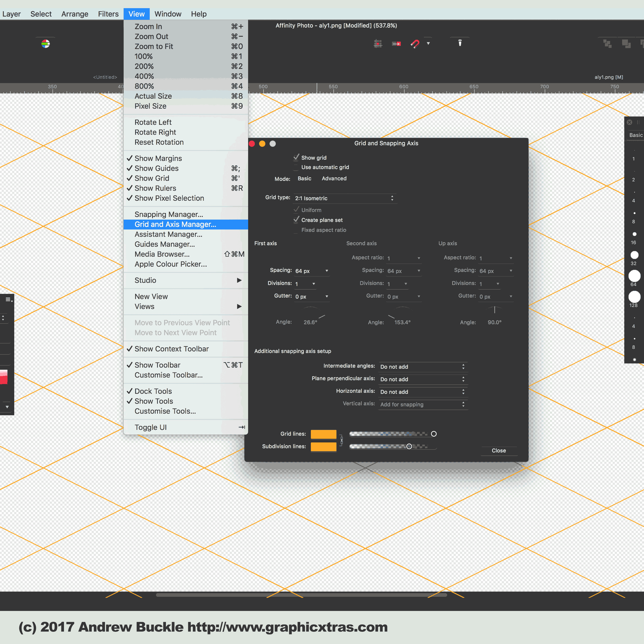Open the Horizontal axis dropdown
Image resolution: width=644 pixels, height=644 pixels.
click(x=423, y=392)
